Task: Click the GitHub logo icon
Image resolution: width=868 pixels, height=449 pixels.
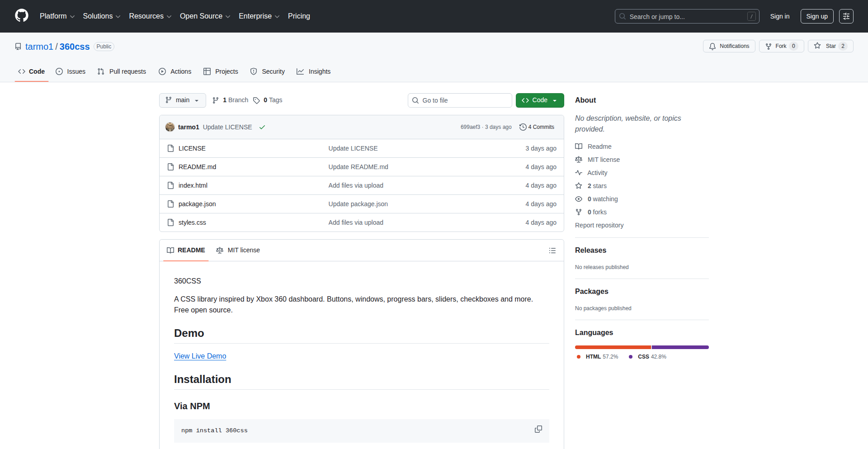Action: (x=22, y=16)
